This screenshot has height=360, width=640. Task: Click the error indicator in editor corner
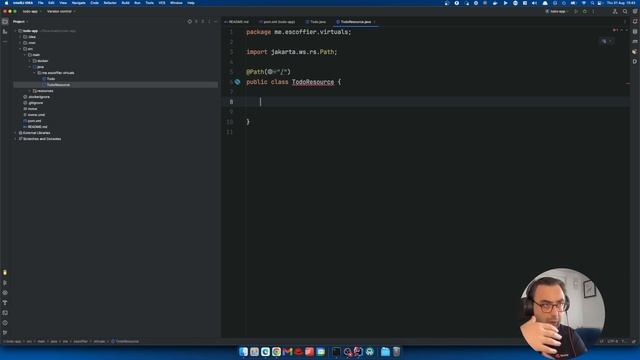616,30
